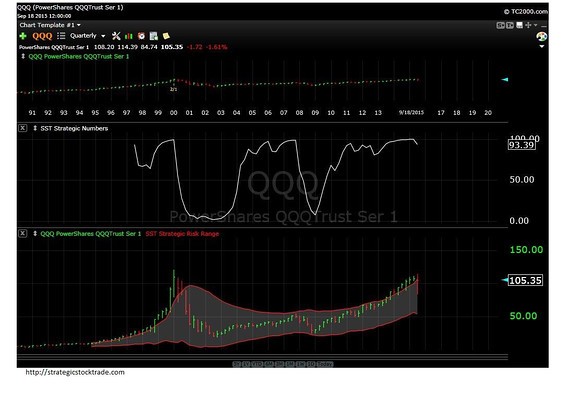
Task: Click the calculator report icon
Action: point(154,36)
